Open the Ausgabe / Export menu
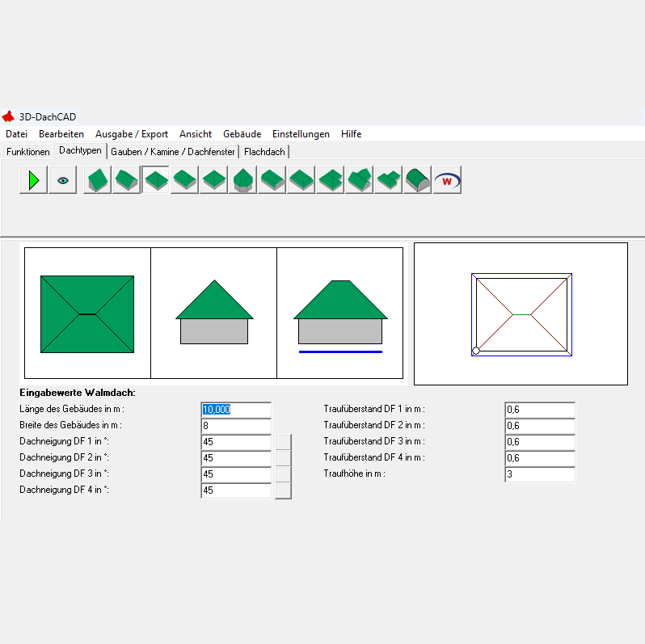This screenshot has width=645, height=644. click(x=132, y=134)
